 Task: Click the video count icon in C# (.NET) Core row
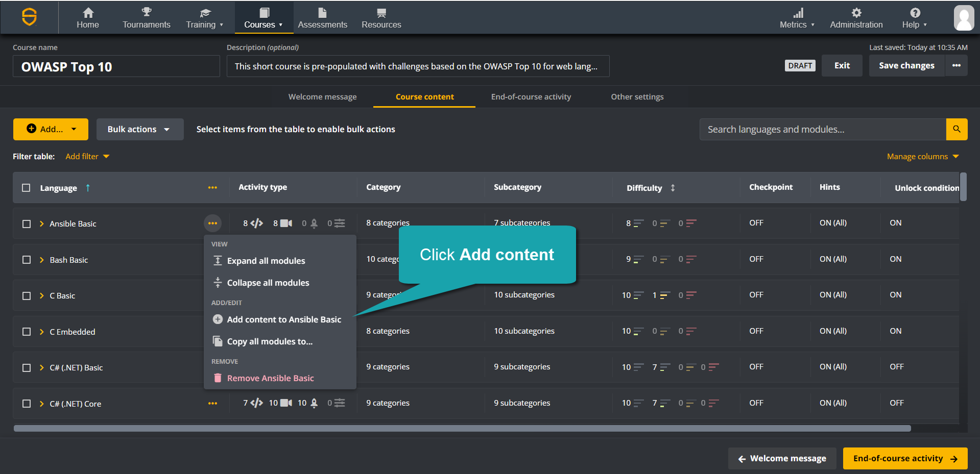point(286,403)
